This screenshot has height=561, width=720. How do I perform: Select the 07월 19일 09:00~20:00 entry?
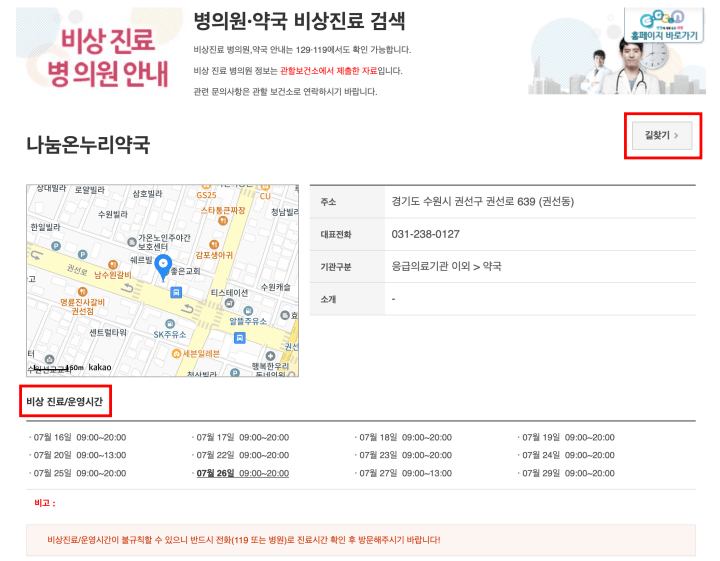tap(568, 438)
